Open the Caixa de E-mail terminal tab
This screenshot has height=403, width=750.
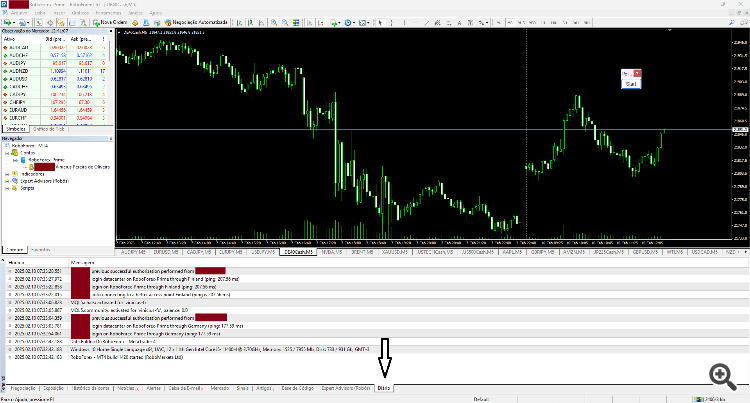click(x=186, y=388)
